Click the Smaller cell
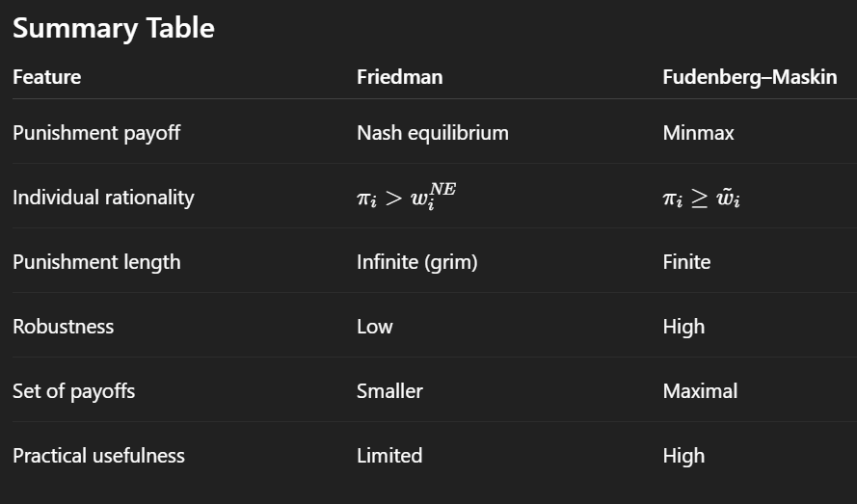 coord(389,391)
